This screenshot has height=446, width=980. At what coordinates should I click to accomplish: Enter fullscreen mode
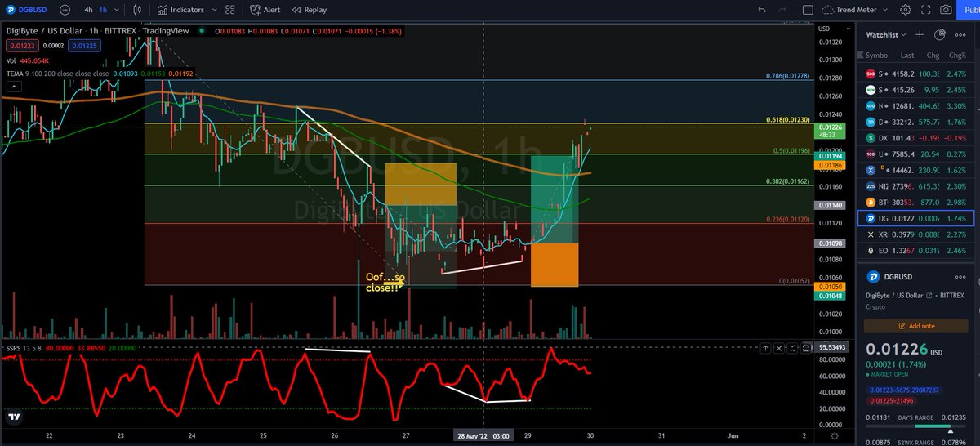[x=925, y=10]
